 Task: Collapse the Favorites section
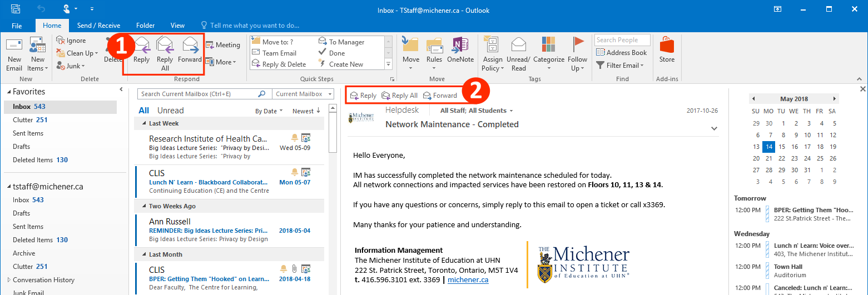(x=8, y=92)
